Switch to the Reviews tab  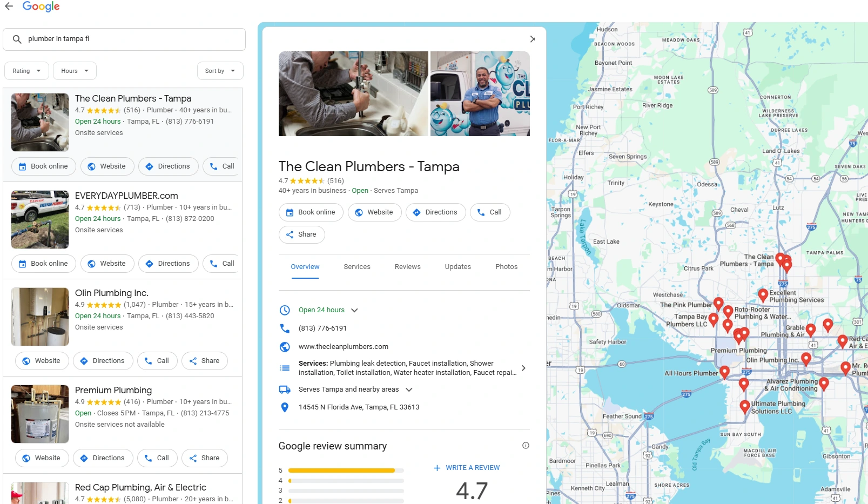(x=407, y=267)
